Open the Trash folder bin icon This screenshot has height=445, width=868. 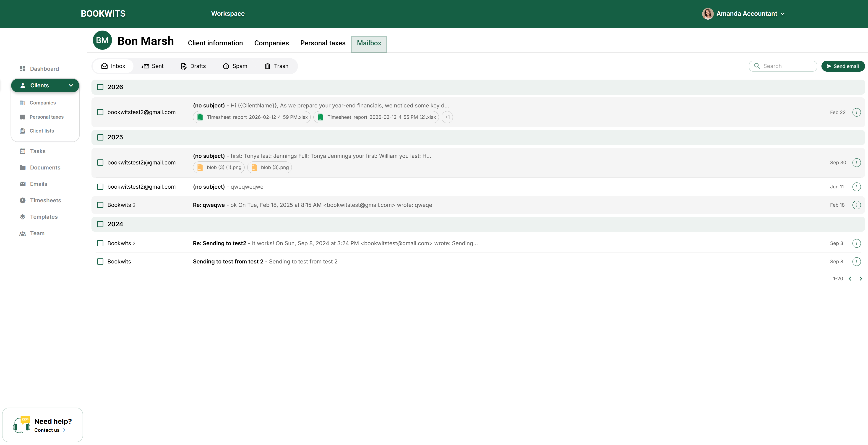(267, 66)
